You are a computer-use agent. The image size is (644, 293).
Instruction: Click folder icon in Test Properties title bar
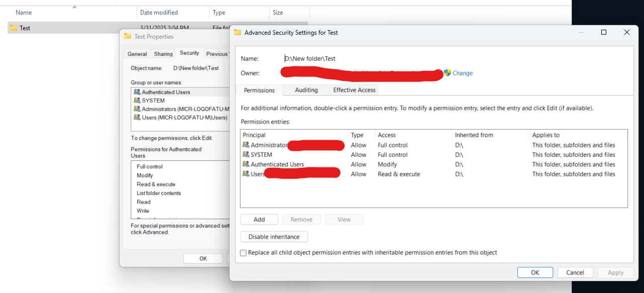pyautogui.click(x=128, y=36)
